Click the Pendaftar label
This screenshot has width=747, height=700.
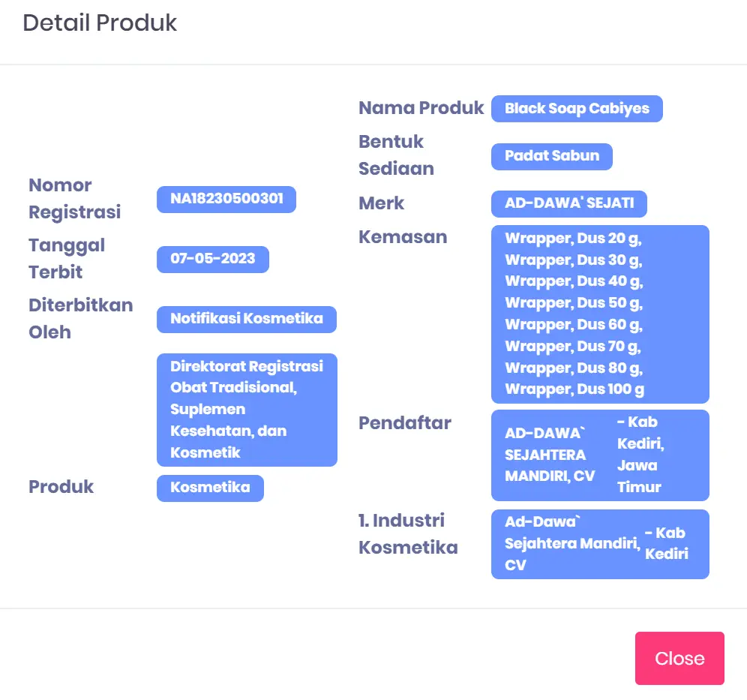coord(405,423)
